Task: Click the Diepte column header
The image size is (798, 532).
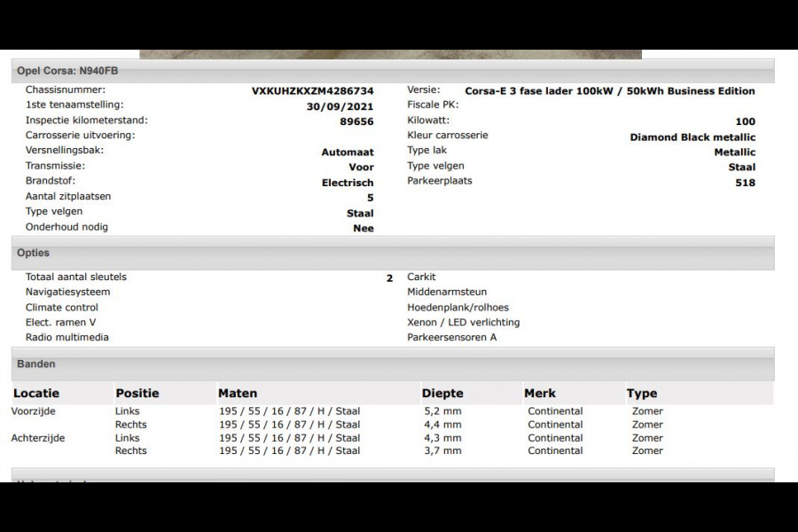Action: pos(442,393)
